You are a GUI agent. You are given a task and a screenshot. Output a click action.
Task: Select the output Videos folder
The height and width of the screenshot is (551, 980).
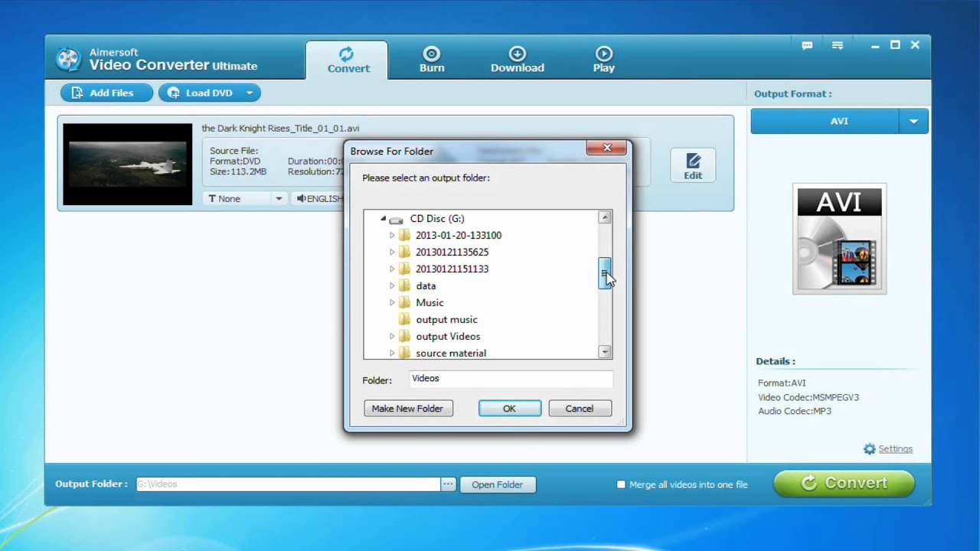(x=448, y=337)
